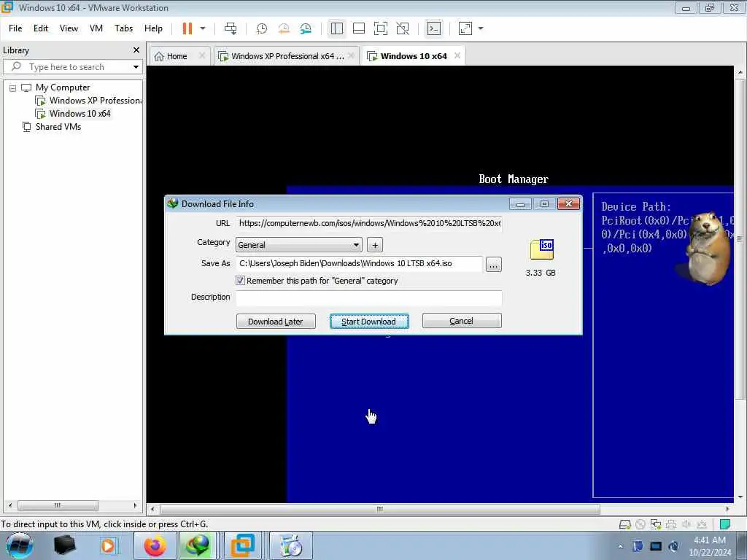The height and width of the screenshot is (560, 747).
Task: Click the Download Later button
Action: pos(276,322)
